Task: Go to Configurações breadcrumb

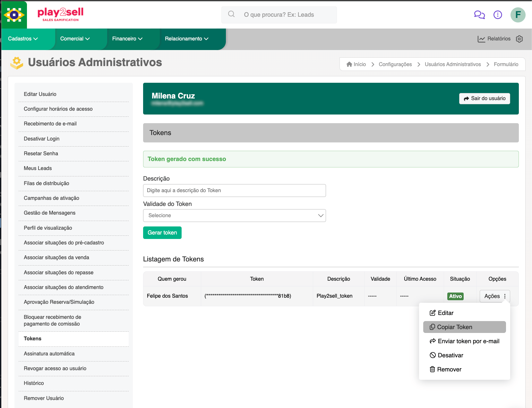Action: [395, 64]
